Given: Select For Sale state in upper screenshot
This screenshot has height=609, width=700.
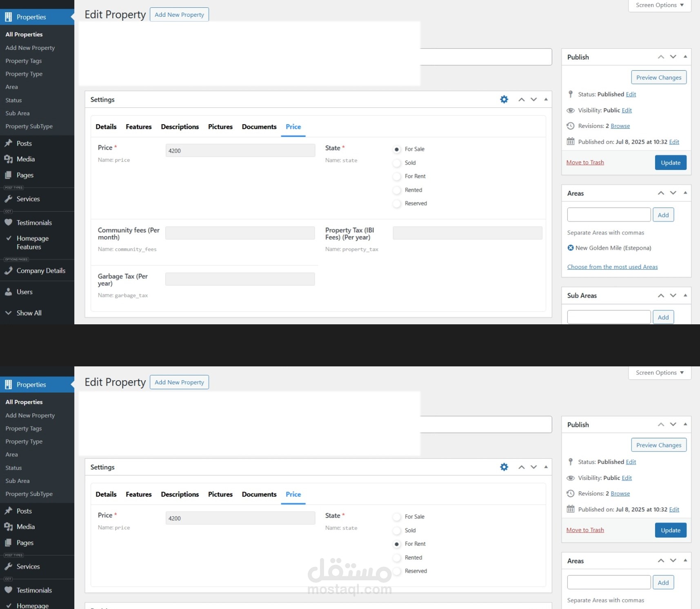Looking at the screenshot, I should (397, 149).
